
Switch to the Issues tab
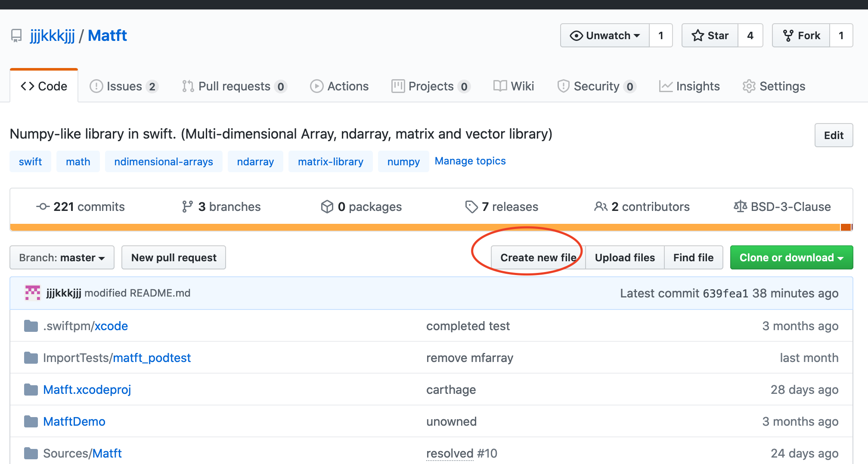click(x=124, y=86)
